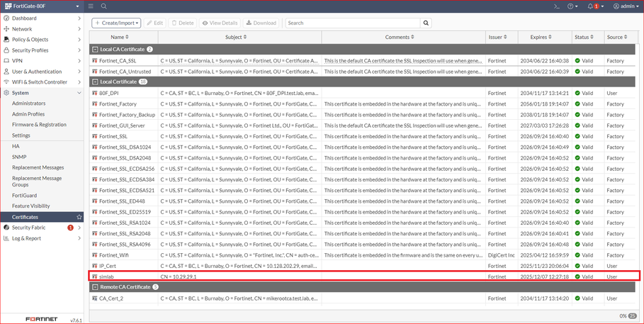Sort by the Subject column header

236,37
